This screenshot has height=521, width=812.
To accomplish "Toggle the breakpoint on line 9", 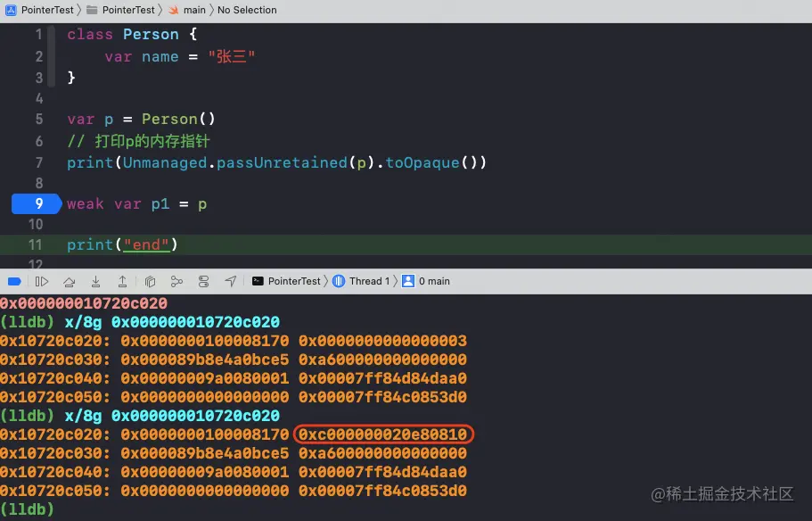I will click(37, 203).
